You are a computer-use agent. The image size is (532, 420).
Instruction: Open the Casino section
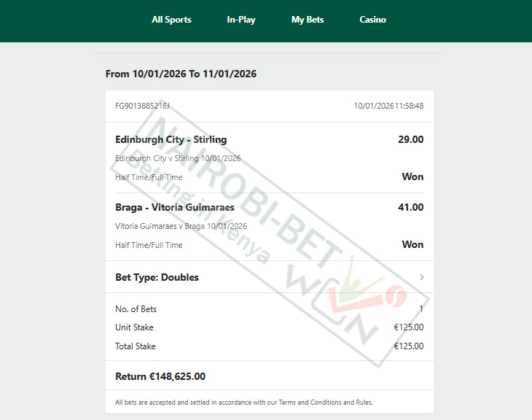point(372,20)
